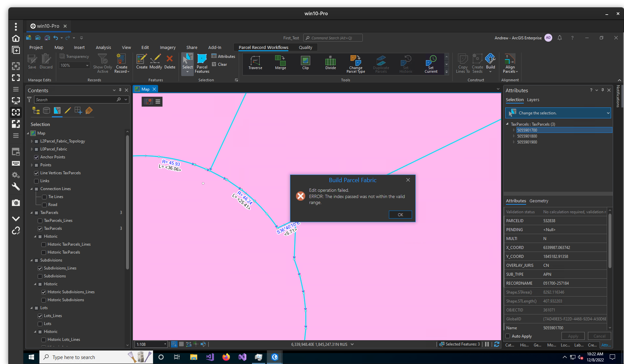Open the notifications bell
This screenshot has width=624, height=364.
click(560, 38)
